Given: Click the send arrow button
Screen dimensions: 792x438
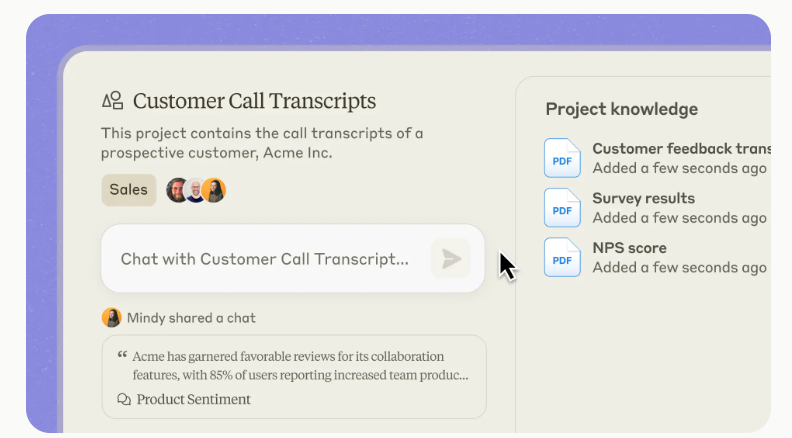Looking at the screenshot, I should [451, 259].
